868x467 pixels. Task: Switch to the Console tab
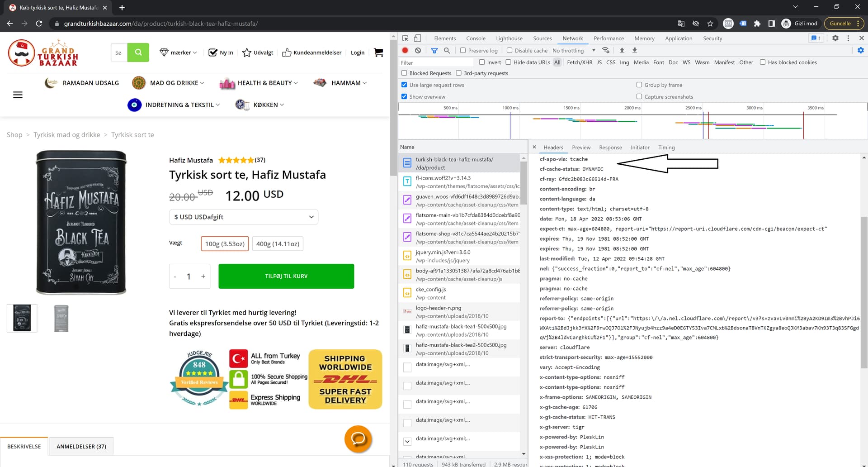point(476,38)
